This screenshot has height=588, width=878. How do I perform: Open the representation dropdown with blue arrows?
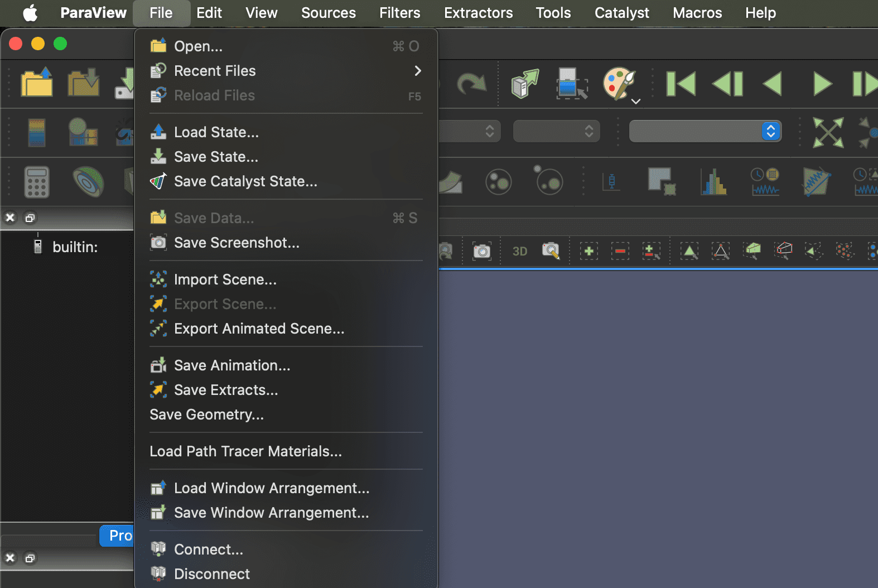(770, 132)
